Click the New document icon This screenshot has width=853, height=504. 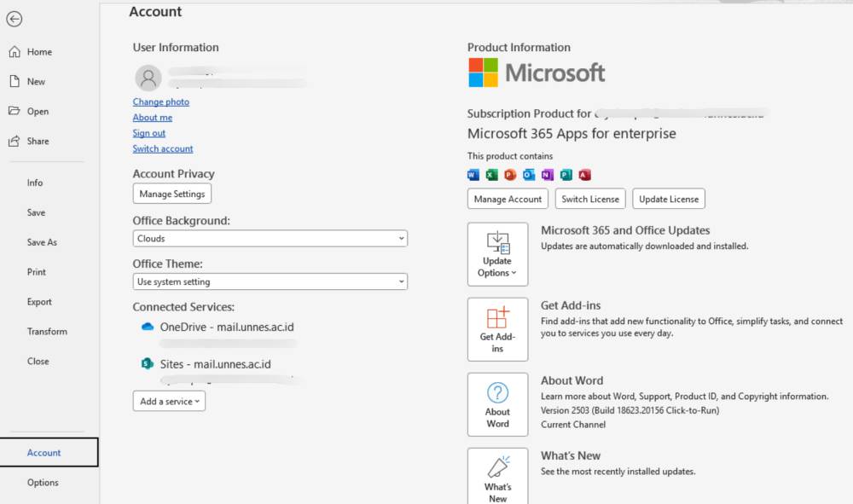click(15, 81)
